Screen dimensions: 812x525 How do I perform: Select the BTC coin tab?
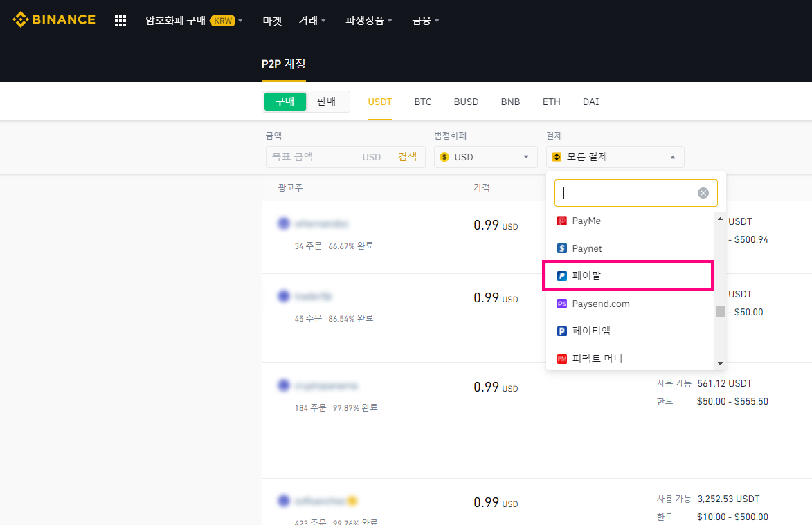pos(422,102)
